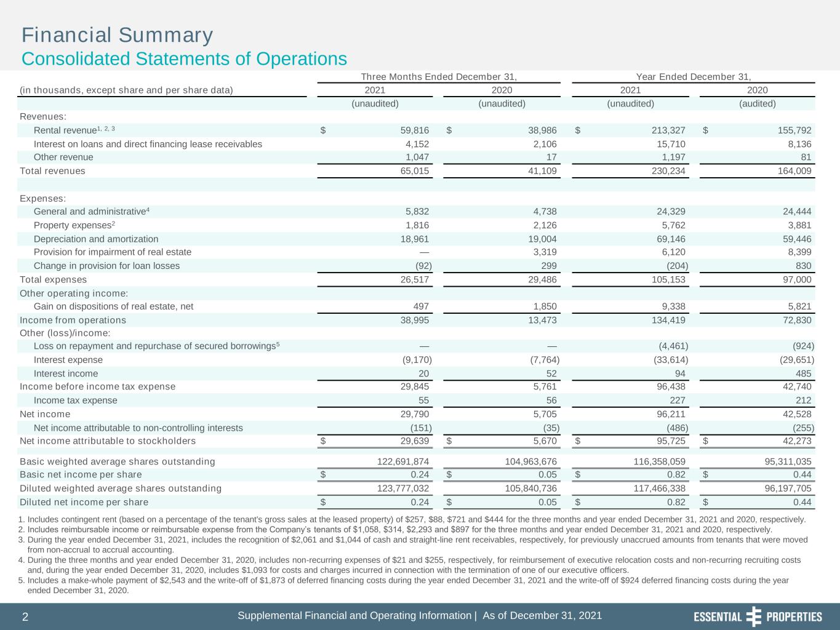This screenshot has height=630, width=840.
Task: Click the 122,691,874 basic shares value
Action: point(403,461)
